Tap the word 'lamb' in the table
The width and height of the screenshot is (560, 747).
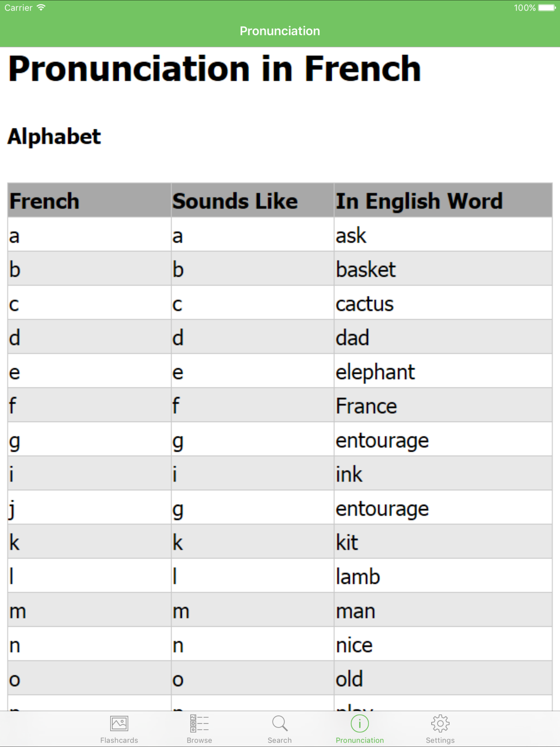358,577
